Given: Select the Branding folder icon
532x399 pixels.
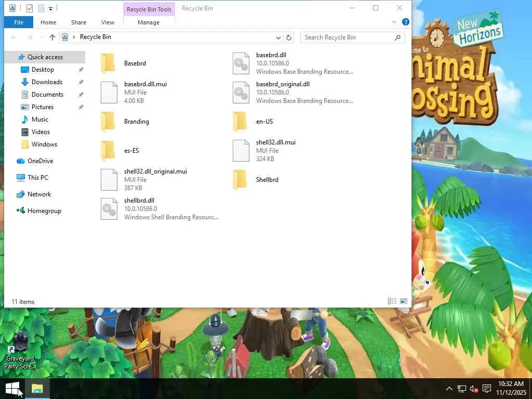Looking at the screenshot, I should point(108,122).
